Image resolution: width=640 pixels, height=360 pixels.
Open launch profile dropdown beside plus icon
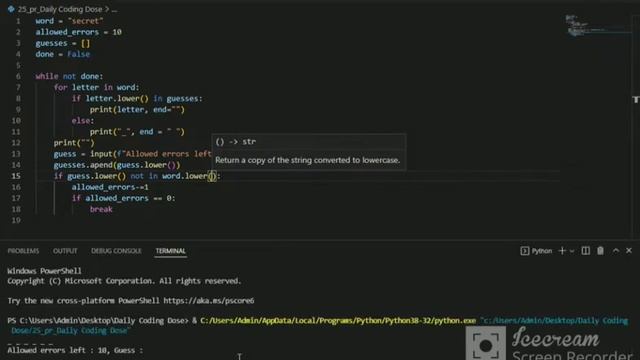click(x=572, y=251)
